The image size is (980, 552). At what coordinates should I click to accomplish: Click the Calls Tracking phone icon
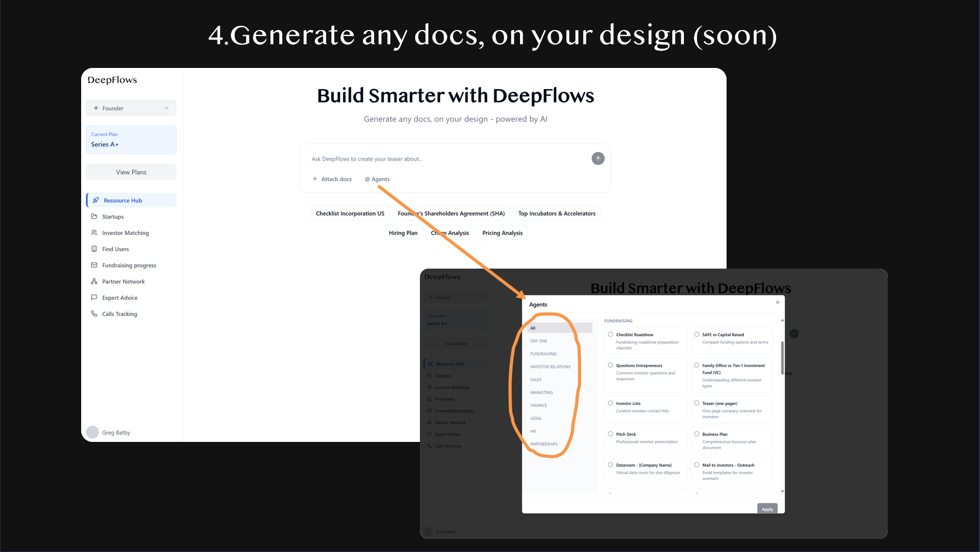pos(94,314)
